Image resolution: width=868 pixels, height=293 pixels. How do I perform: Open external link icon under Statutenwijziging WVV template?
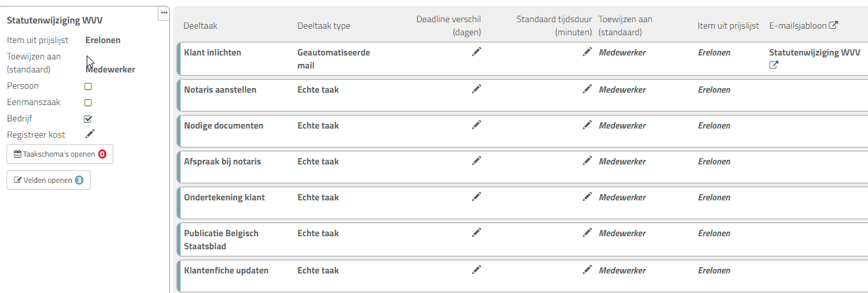pyautogui.click(x=774, y=65)
